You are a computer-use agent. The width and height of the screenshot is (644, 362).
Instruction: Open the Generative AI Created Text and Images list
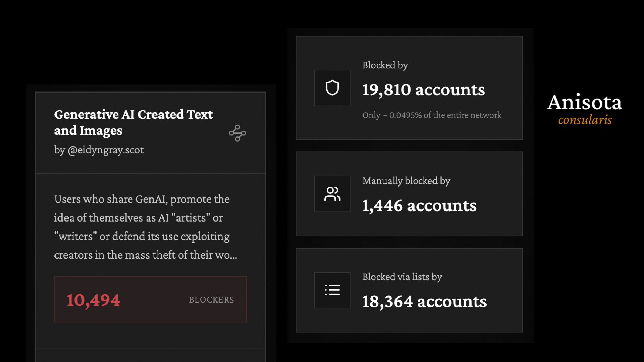[x=133, y=122]
